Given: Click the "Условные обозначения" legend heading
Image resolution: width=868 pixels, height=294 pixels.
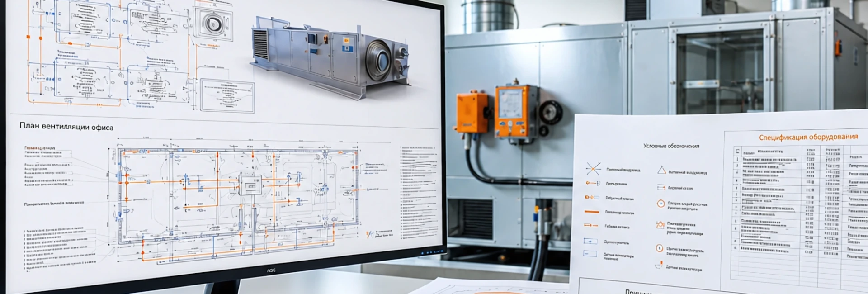Looking at the screenshot, I should coord(671,146).
